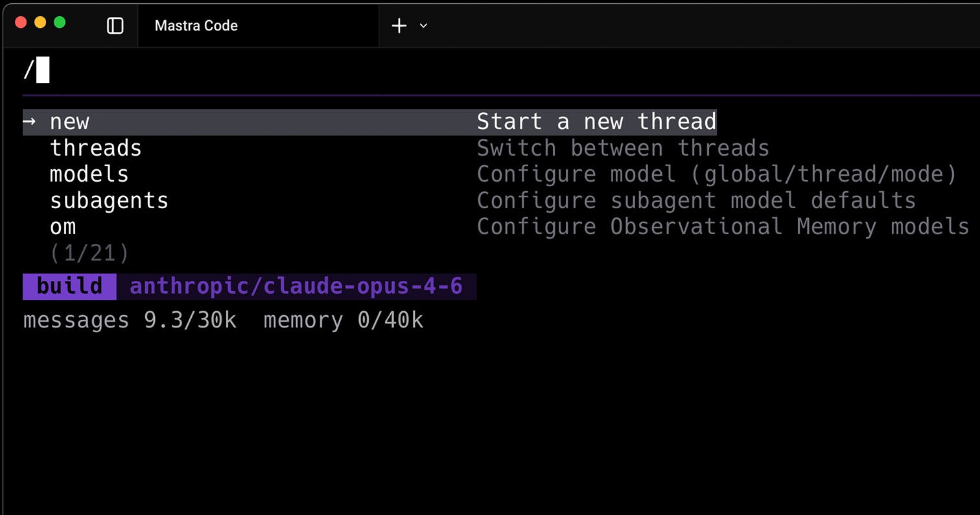
Task: Click the yellow minimize traffic light
Action: pos(40,21)
